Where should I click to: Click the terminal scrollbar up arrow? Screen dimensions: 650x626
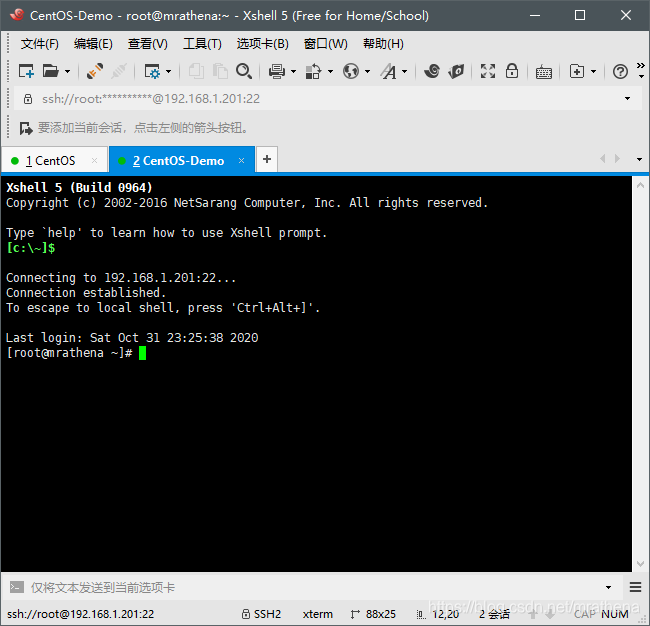640,185
